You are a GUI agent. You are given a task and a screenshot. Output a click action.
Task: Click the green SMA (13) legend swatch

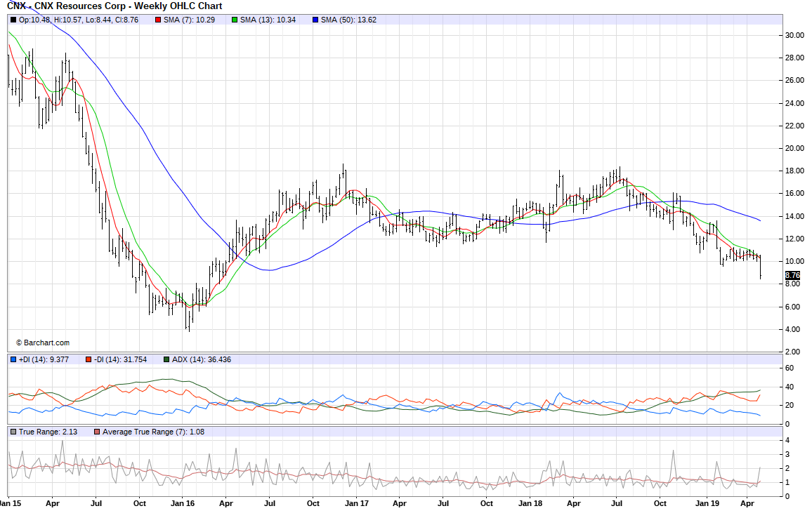pyautogui.click(x=235, y=20)
